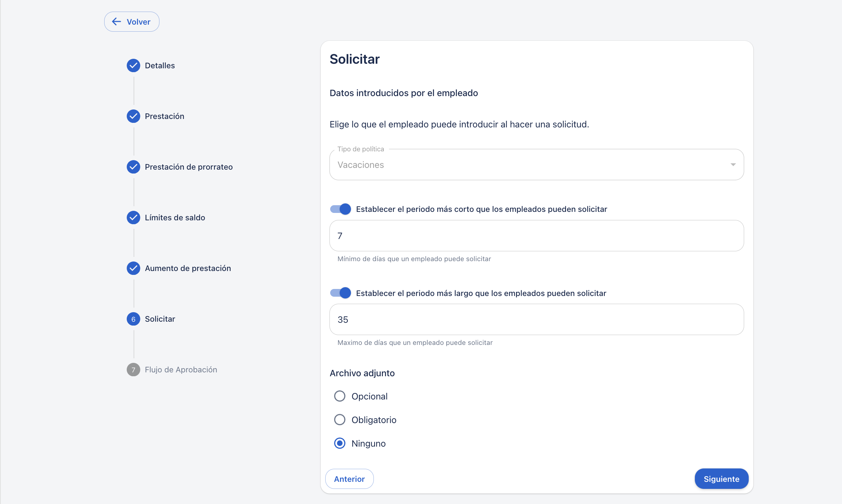Viewport: 842px width, 504px height.
Task: Click the Límites de saldo checkmark icon
Action: tap(133, 218)
